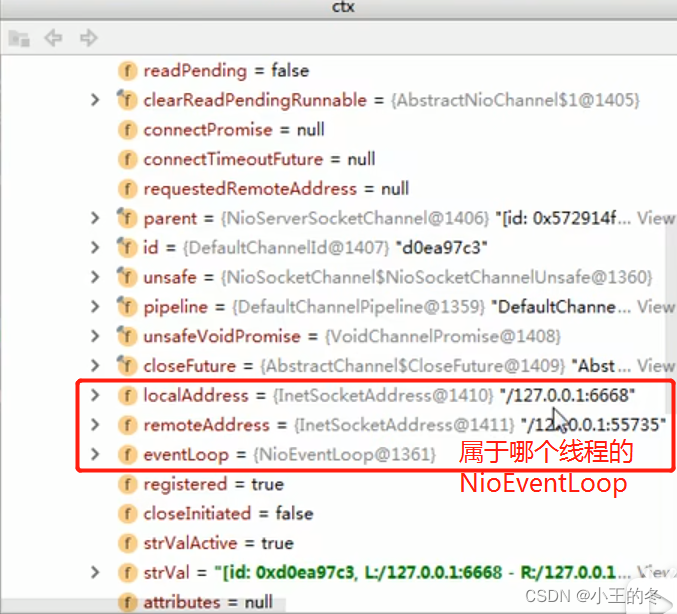This screenshot has height=614, width=677.
Task: Open View link on parent row
Action: click(655, 218)
